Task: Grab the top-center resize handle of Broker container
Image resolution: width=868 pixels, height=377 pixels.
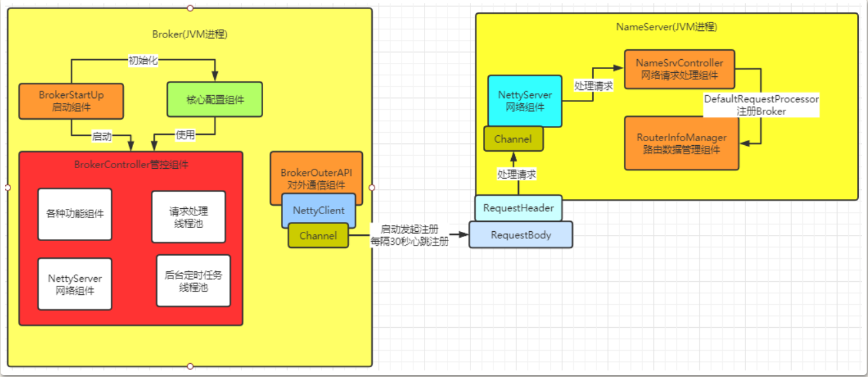Action: [190, 8]
